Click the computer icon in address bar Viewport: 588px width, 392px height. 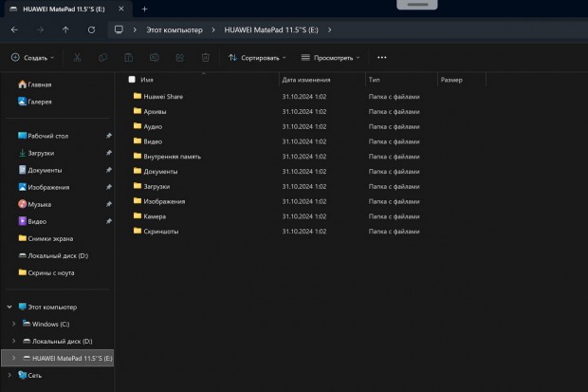[119, 29]
